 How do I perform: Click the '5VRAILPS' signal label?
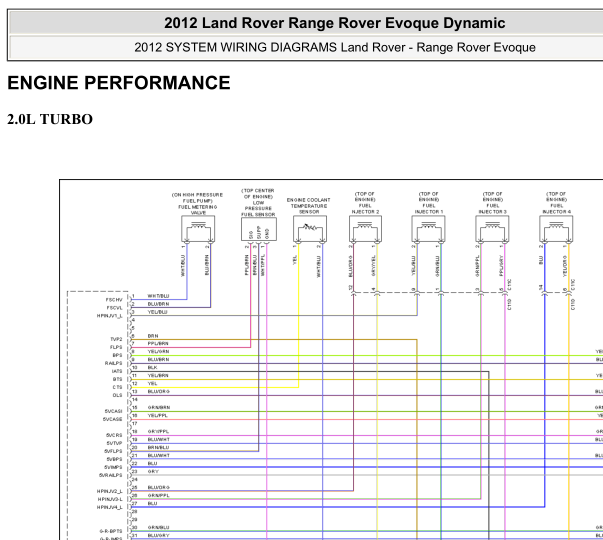pos(111,475)
